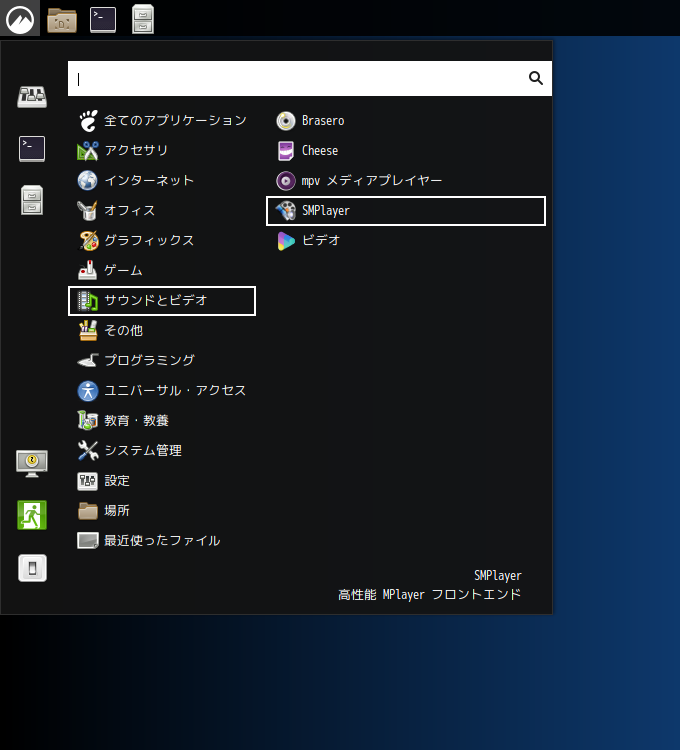Open the 場所 places entry
This screenshot has width=680, height=750.
click(x=162, y=511)
